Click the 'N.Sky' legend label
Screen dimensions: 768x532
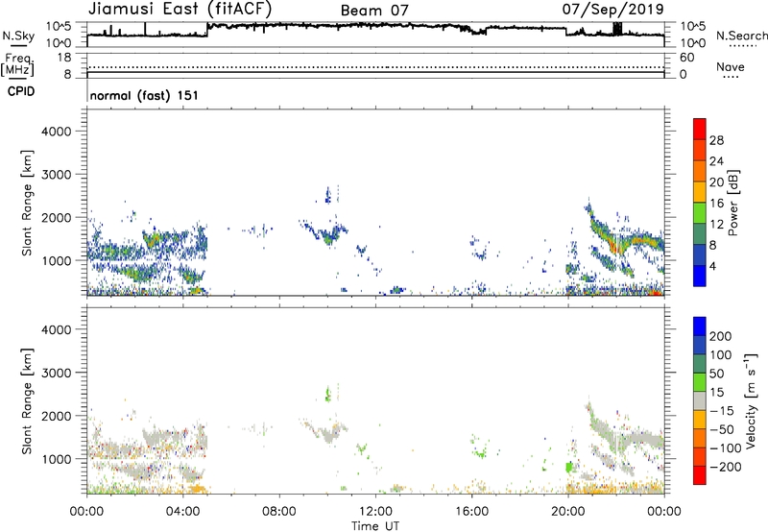click(18, 36)
